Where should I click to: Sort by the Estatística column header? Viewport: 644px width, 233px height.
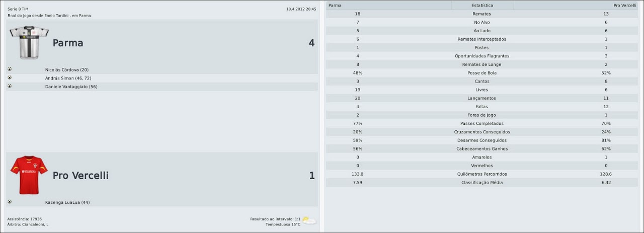[x=482, y=5]
